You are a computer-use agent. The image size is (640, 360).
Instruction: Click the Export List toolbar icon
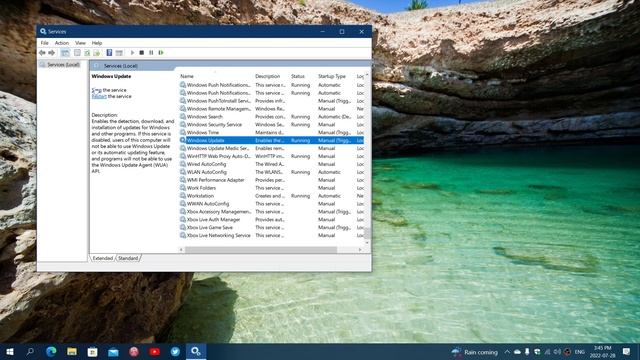(97, 53)
